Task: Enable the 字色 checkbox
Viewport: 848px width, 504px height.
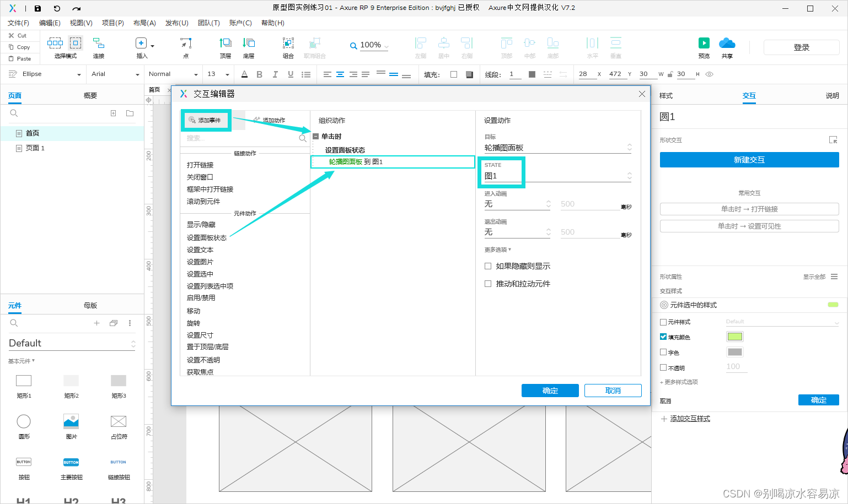Action: [x=663, y=352]
